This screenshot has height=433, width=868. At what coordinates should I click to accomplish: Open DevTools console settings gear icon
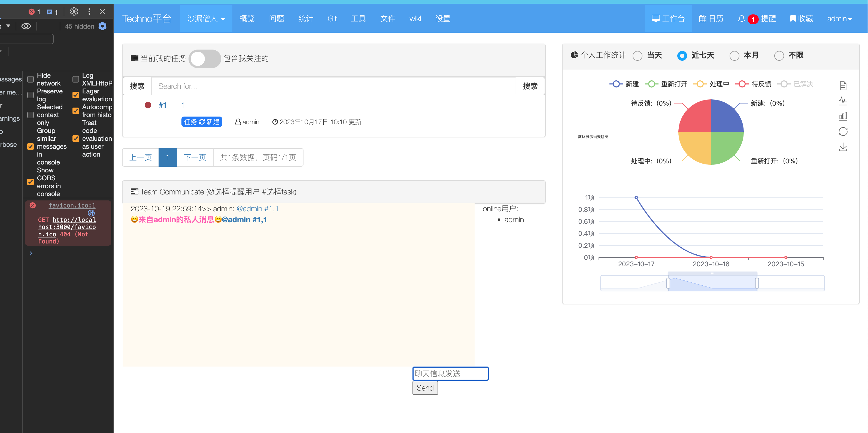[x=102, y=26]
